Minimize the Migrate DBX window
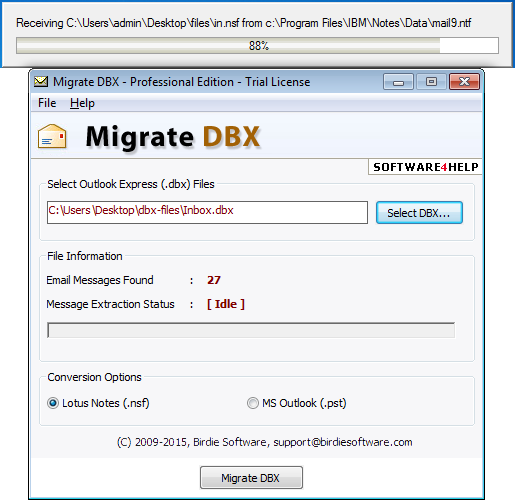The width and height of the screenshot is (515, 500). 398,82
